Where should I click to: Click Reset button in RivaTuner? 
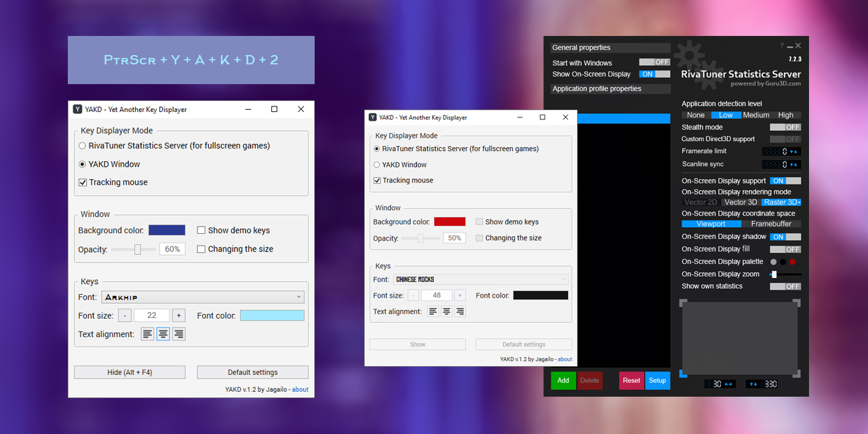(x=631, y=380)
